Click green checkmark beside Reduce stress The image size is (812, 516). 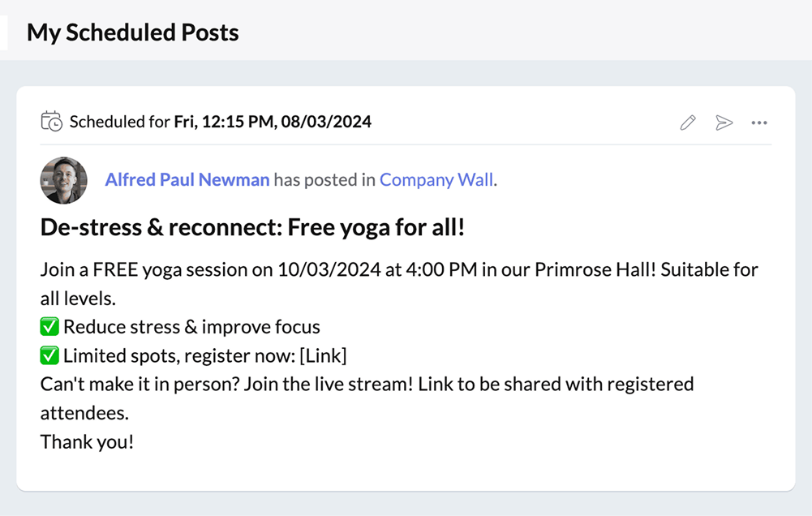coord(49,327)
